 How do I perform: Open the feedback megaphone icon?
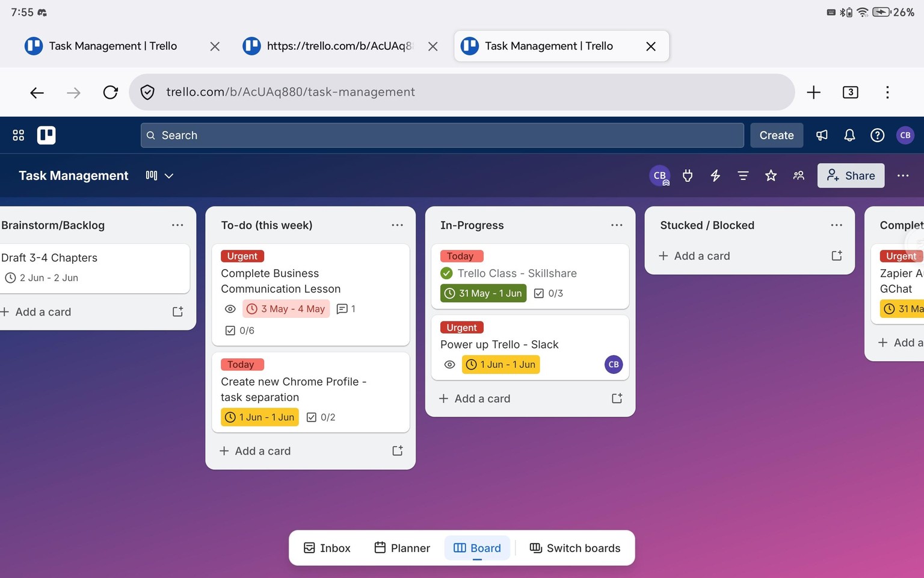pos(822,135)
